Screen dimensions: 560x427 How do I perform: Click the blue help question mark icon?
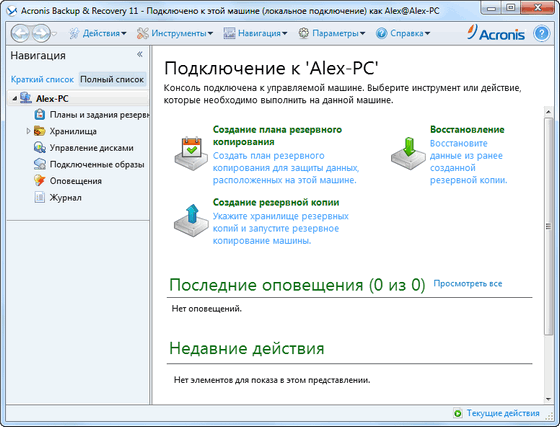click(541, 34)
